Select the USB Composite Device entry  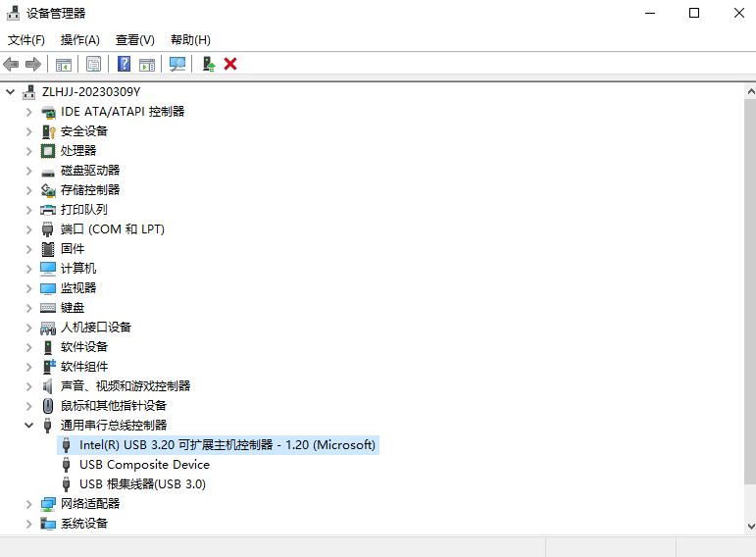pos(145,465)
